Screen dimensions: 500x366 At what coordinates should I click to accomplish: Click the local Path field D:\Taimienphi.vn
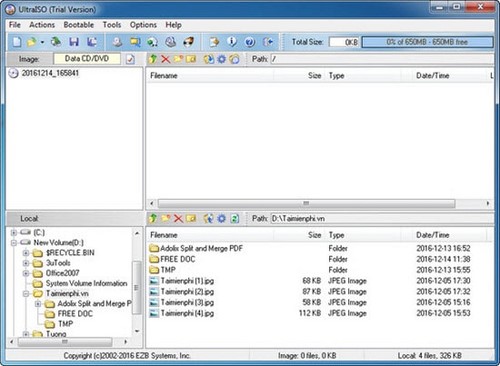[382, 218]
